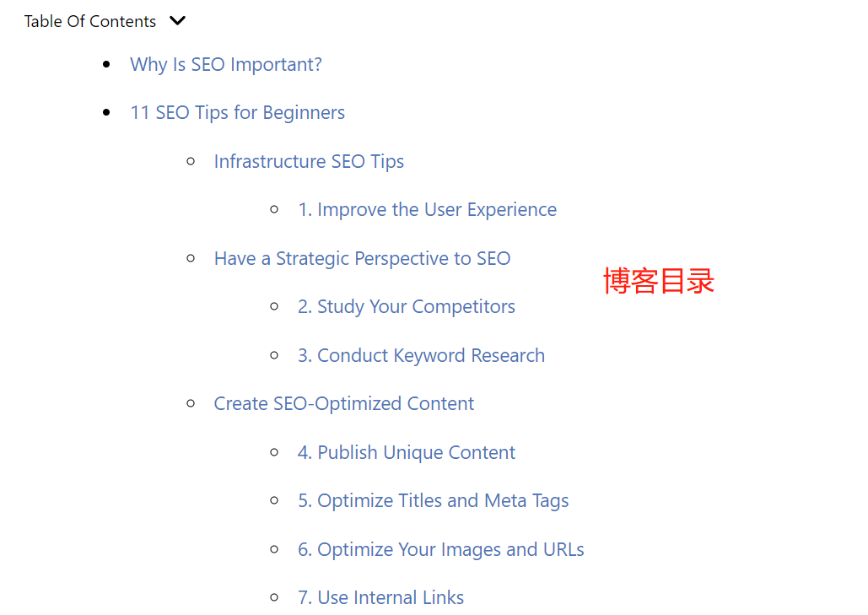This screenshot has width=868, height=615.
Task: Open 4. Publish Unique Content link
Action: click(407, 452)
